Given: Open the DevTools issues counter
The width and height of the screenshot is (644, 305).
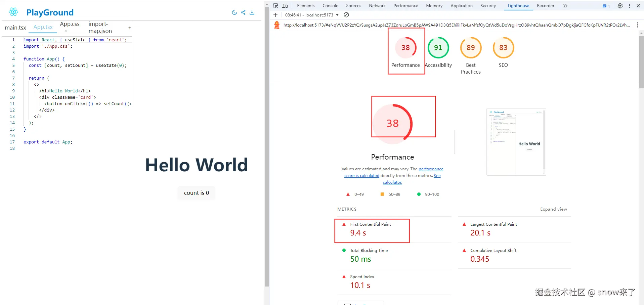Looking at the screenshot, I should 606,6.
